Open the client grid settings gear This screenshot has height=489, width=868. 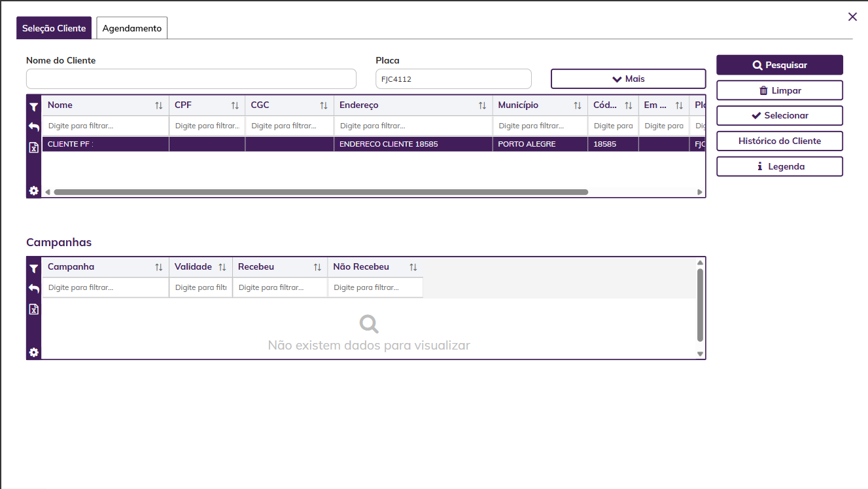click(x=34, y=190)
